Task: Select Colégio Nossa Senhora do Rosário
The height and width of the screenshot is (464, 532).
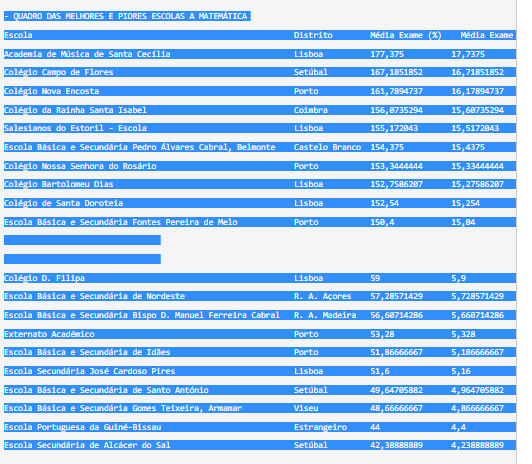Action: (80, 166)
